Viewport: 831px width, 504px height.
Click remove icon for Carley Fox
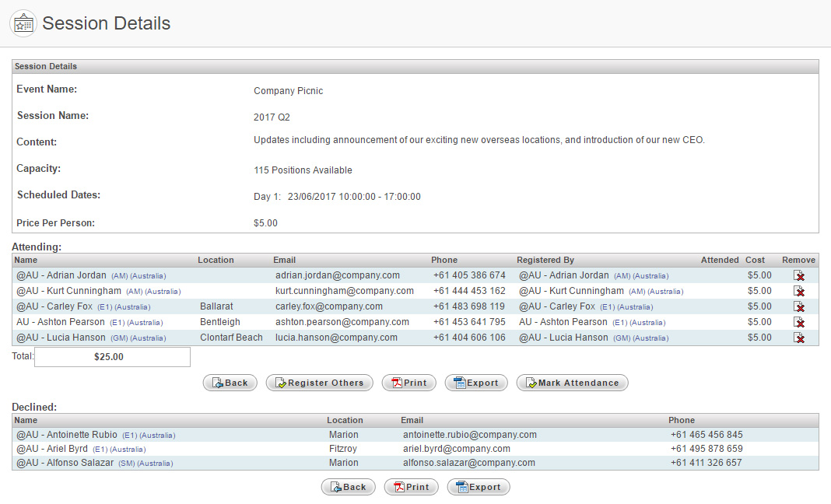pos(798,306)
